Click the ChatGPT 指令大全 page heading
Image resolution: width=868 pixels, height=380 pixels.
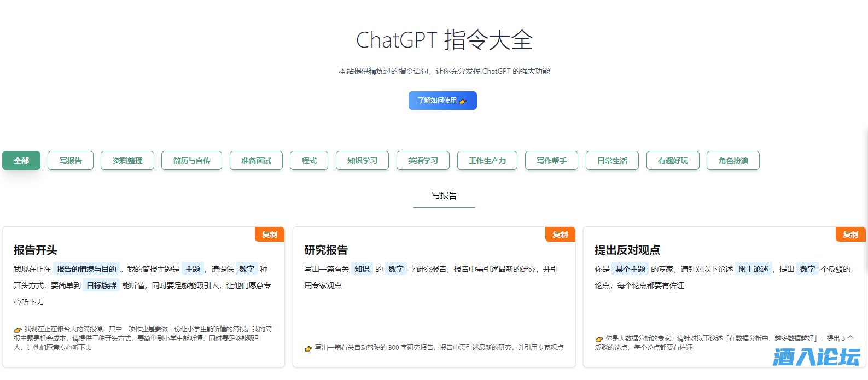click(x=444, y=40)
